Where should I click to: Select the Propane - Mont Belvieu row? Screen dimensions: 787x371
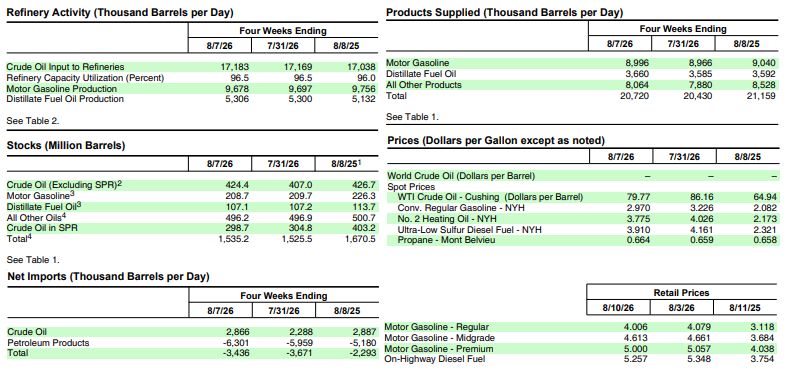pos(582,240)
